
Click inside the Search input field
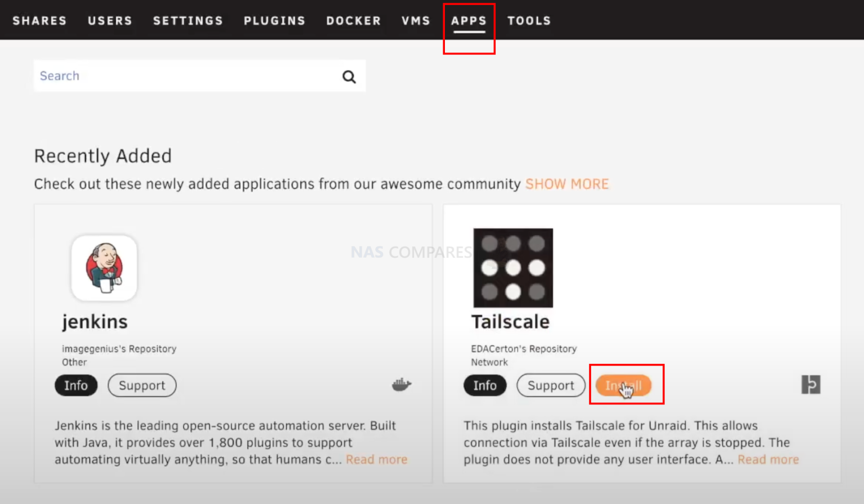(x=169, y=76)
